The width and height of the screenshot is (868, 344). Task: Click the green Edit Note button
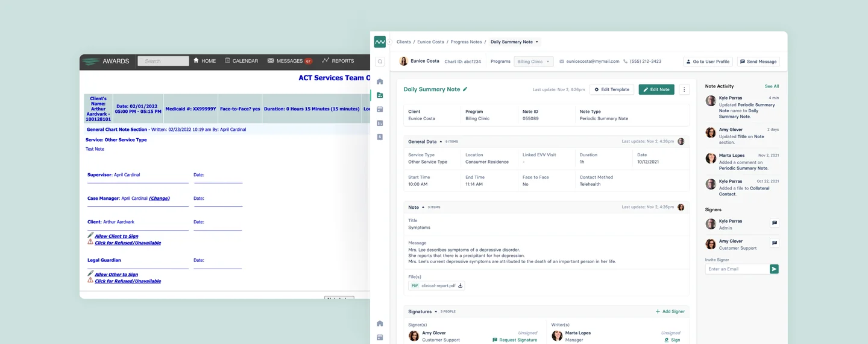[x=656, y=89]
